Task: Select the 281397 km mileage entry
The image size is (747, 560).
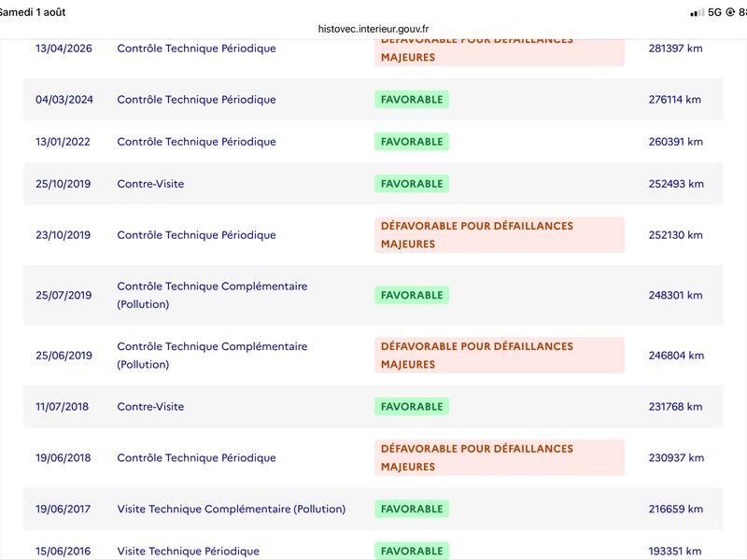Action: click(x=675, y=49)
